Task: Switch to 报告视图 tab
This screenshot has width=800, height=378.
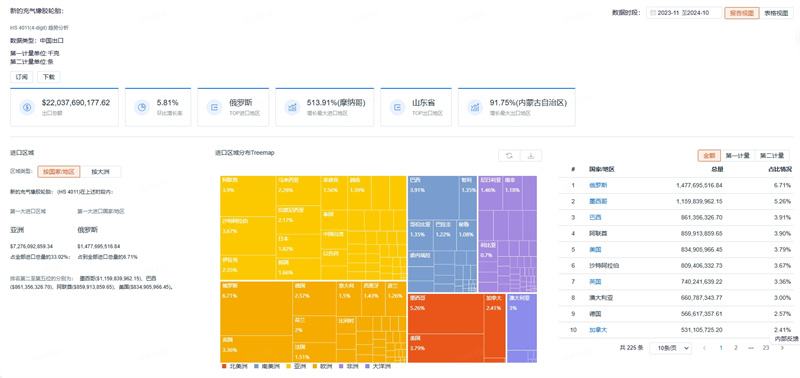Action: pos(742,13)
